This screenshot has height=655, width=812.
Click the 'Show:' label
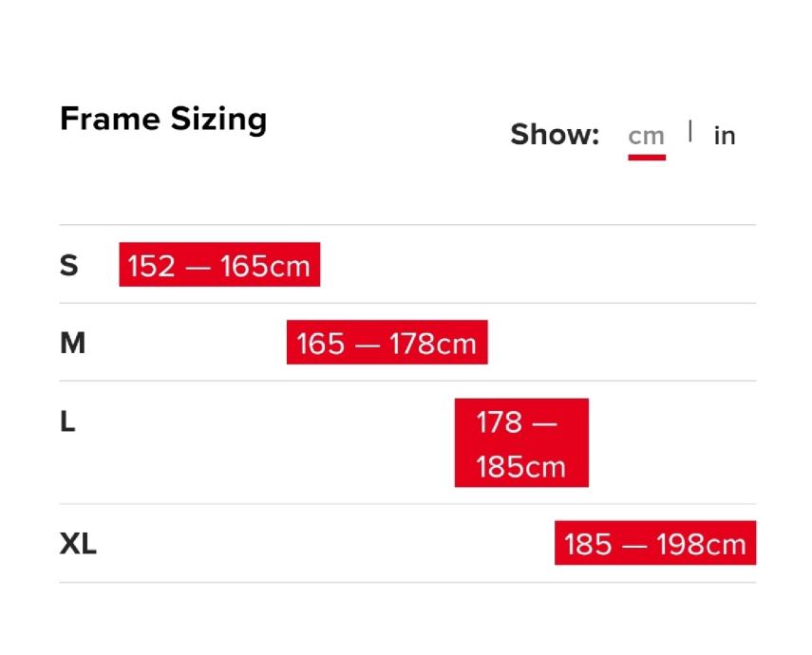555,135
